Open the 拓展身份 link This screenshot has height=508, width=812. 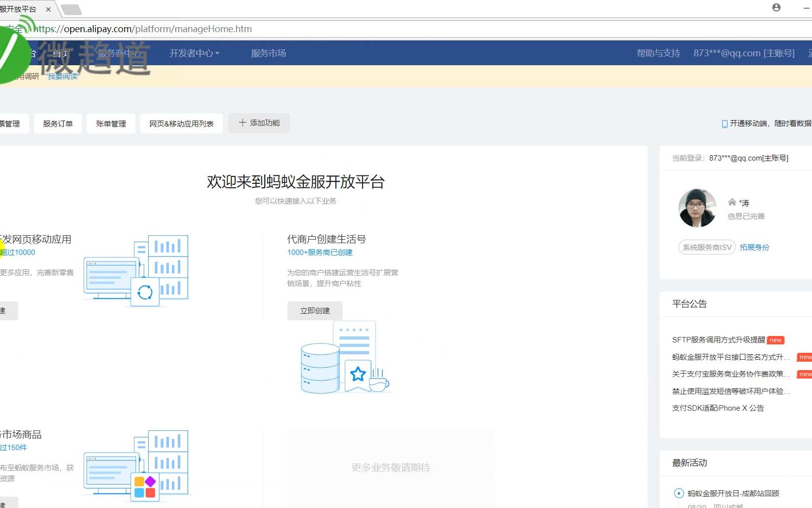click(754, 247)
